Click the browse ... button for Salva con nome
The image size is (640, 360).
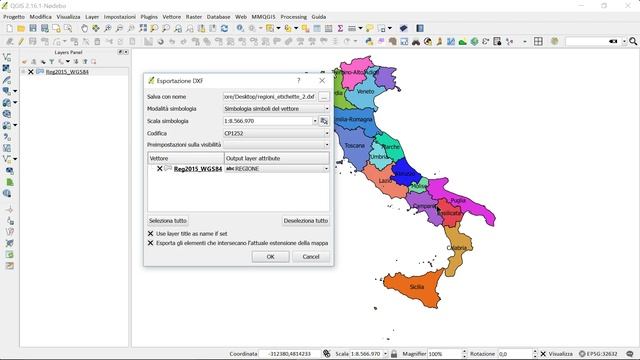click(x=324, y=97)
